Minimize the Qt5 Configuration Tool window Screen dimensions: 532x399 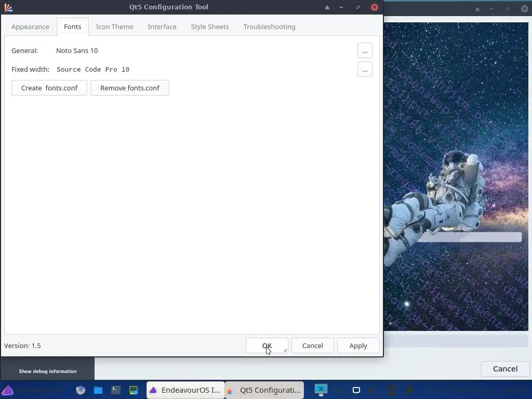click(x=341, y=7)
